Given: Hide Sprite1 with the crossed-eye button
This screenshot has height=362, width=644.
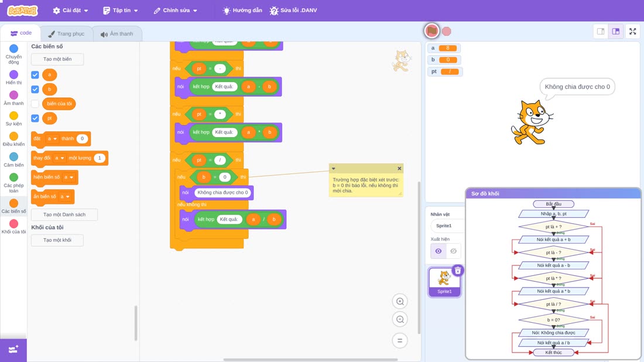Looking at the screenshot, I should click(453, 251).
